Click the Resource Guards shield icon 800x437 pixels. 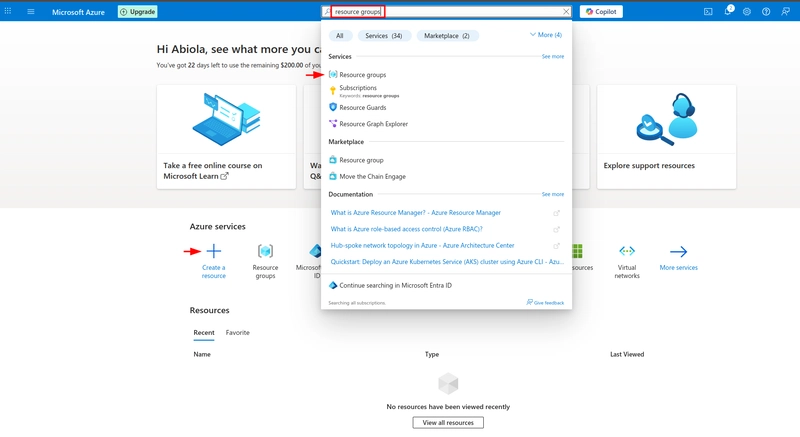pos(333,107)
